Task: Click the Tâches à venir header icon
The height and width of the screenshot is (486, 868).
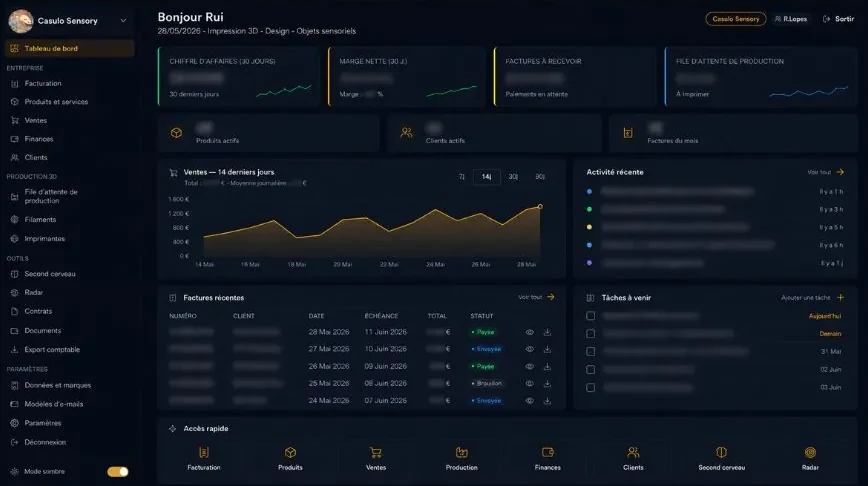Action: coord(590,298)
